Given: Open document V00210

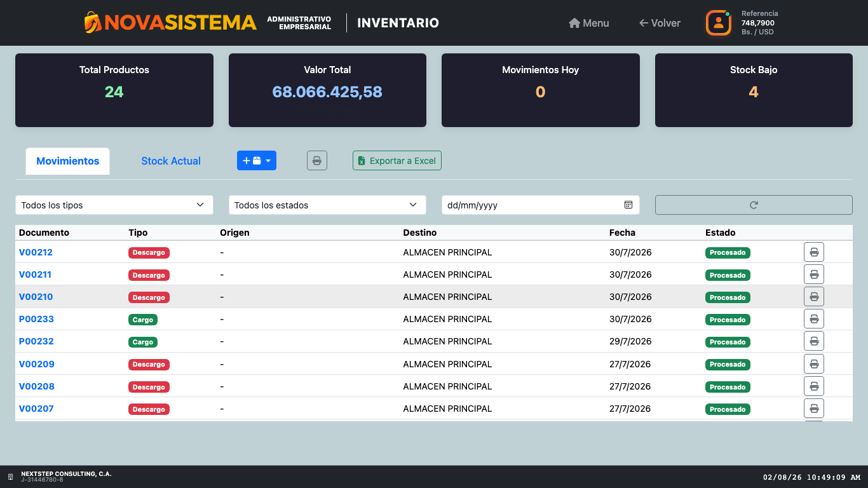Looking at the screenshot, I should [36, 297].
